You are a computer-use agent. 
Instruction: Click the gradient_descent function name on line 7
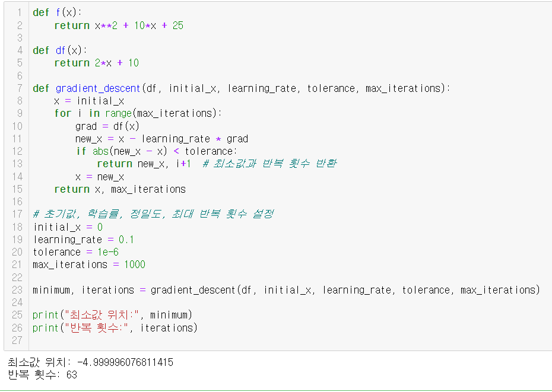click(98, 88)
